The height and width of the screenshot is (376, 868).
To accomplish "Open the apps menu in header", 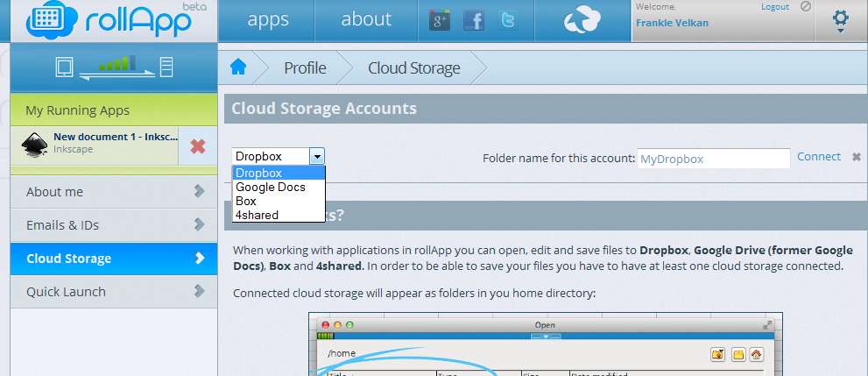I will [268, 19].
